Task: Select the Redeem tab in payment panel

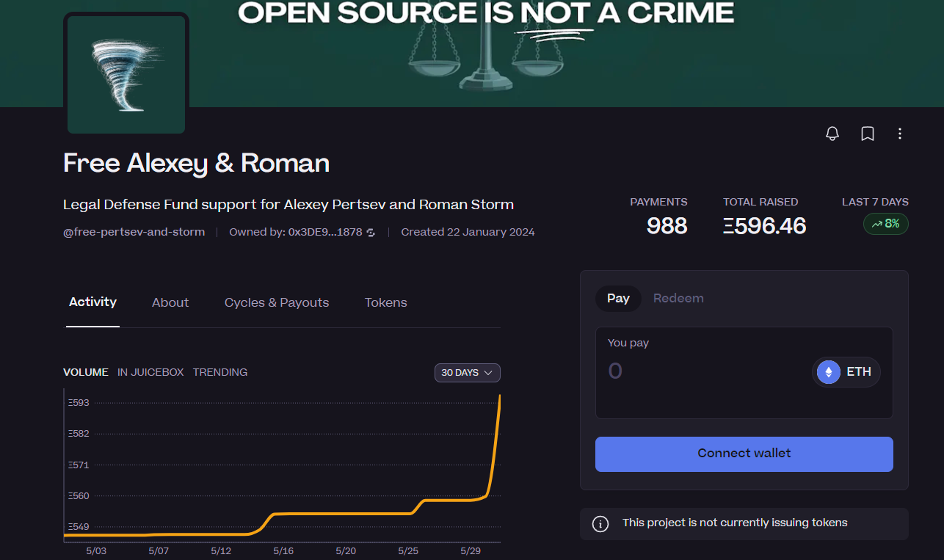Action: click(678, 298)
